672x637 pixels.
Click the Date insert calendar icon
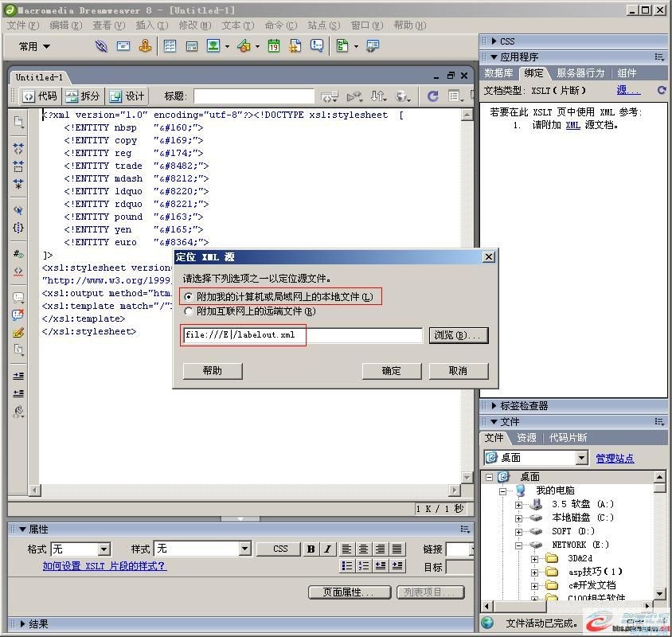[x=273, y=46]
